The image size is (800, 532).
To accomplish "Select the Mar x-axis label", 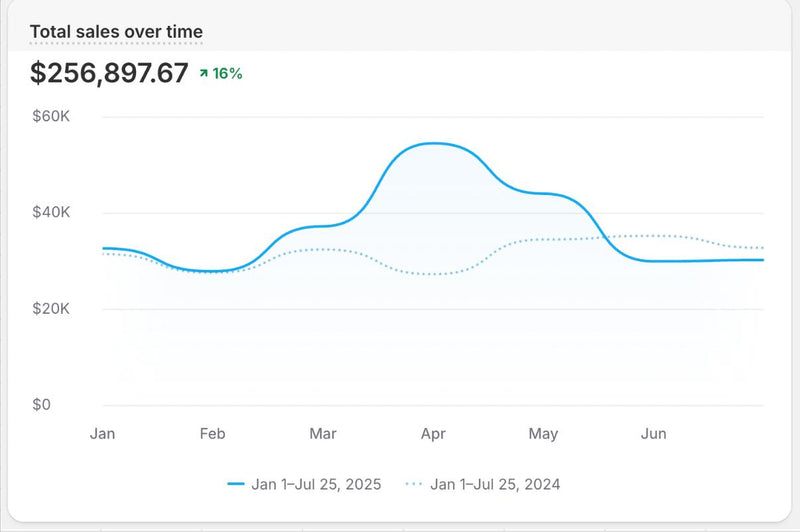I will 323,434.
